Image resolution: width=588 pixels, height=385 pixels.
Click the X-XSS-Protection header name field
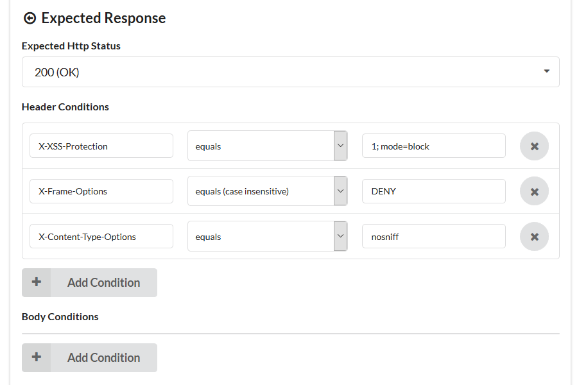101,146
